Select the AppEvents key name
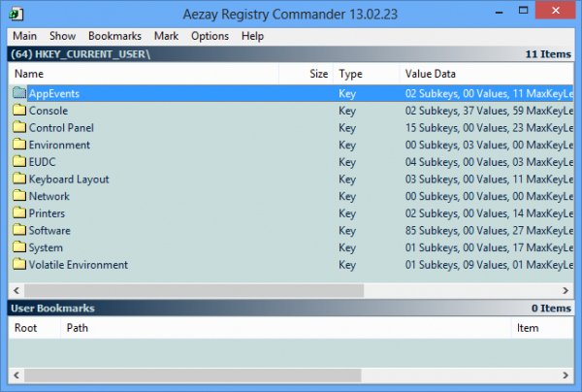 tap(54, 93)
